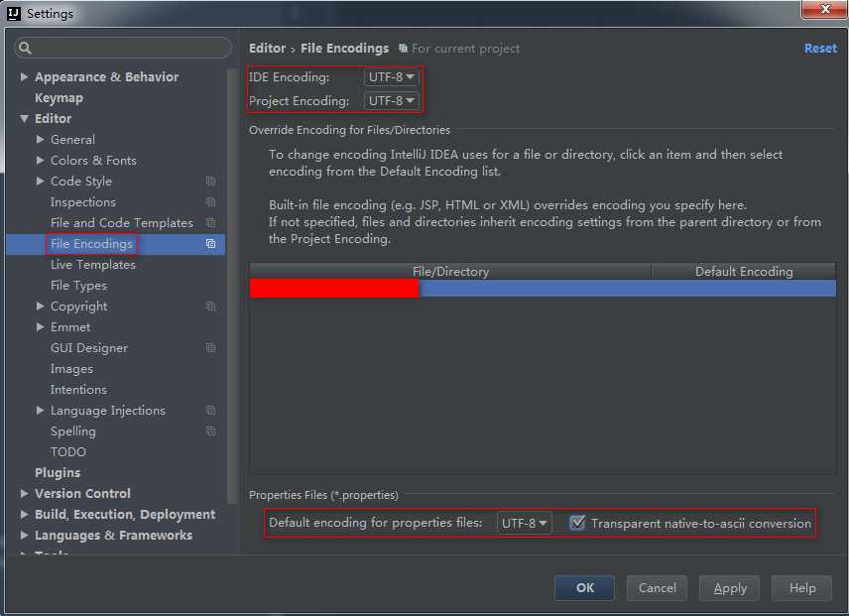The height and width of the screenshot is (616, 849).
Task: Click the IntelliJ logo in title bar
Action: (x=14, y=14)
